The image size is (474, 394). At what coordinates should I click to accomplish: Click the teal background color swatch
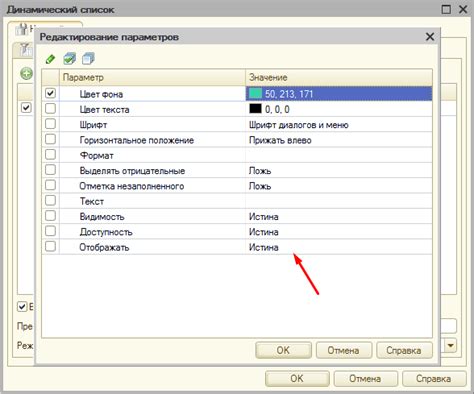point(255,93)
